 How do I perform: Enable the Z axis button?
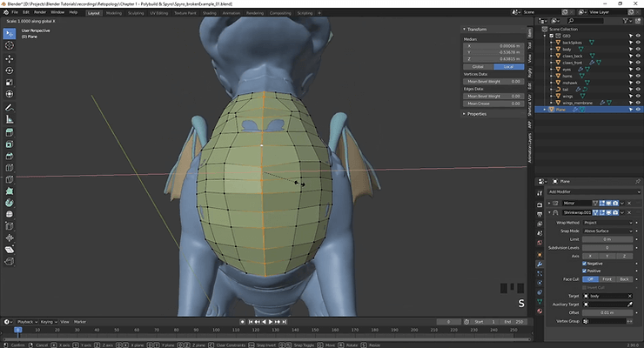[x=624, y=256]
